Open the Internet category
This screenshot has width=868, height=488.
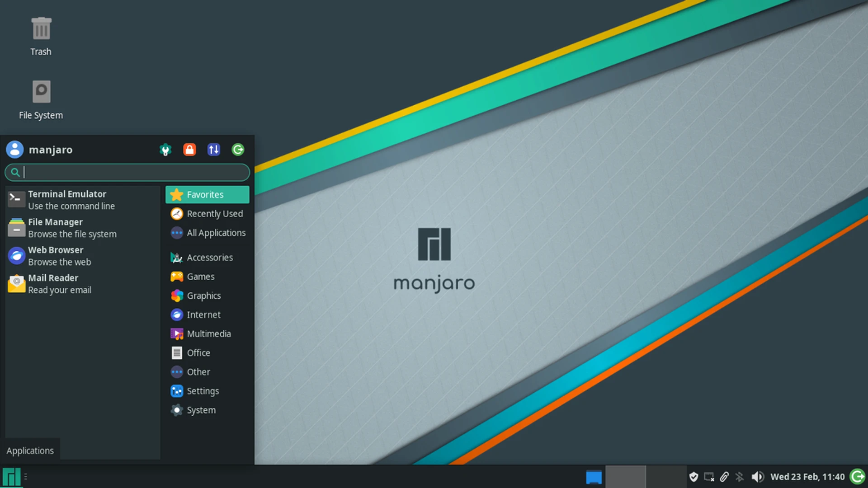208,314
